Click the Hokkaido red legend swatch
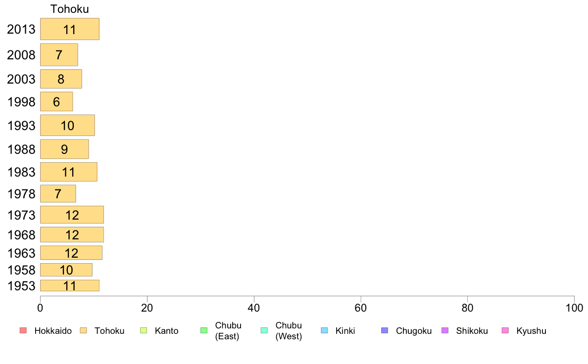The width and height of the screenshot is (588, 364). pos(23,330)
